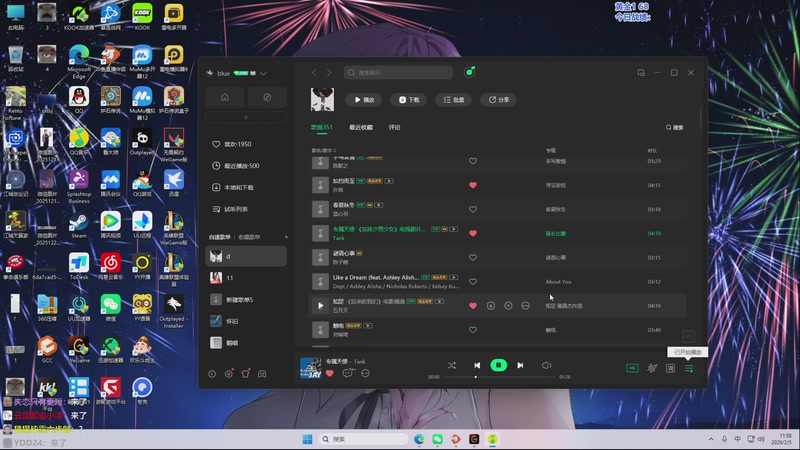Add 五月天 song using plus-circle icon
This screenshot has width=800, height=450.
[x=508, y=306]
